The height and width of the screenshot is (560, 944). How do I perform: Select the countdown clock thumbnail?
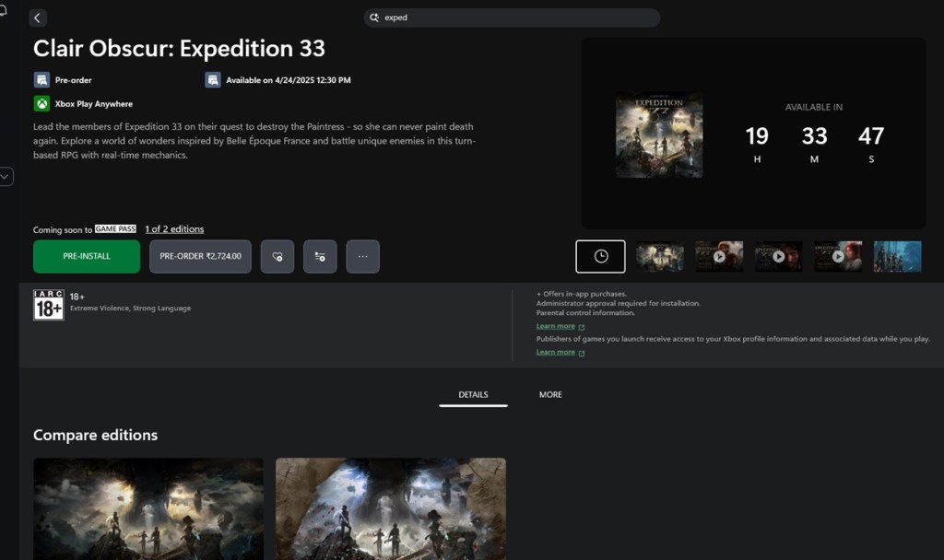click(600, 256)
